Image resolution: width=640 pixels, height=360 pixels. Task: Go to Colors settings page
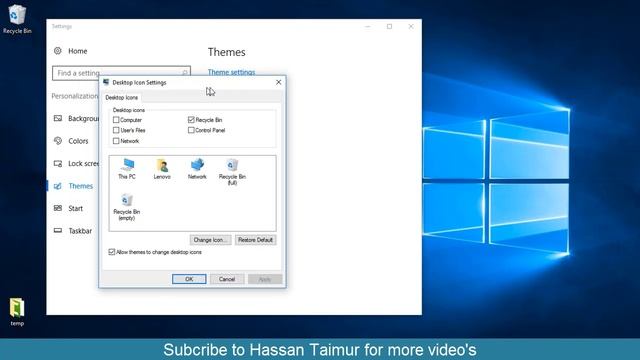(78, 141)
